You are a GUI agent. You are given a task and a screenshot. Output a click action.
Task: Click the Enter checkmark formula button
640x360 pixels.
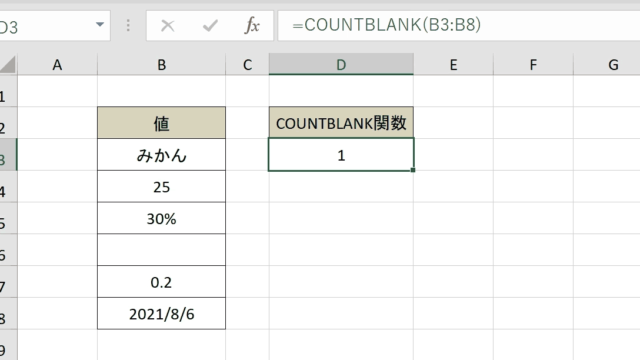tap(210, 26)
